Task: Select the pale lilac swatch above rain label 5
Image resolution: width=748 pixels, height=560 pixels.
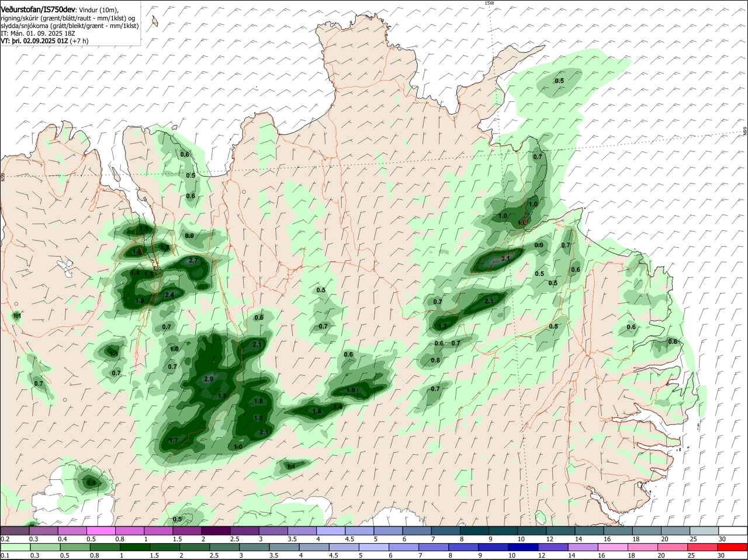Action: [x=374, y=548]
